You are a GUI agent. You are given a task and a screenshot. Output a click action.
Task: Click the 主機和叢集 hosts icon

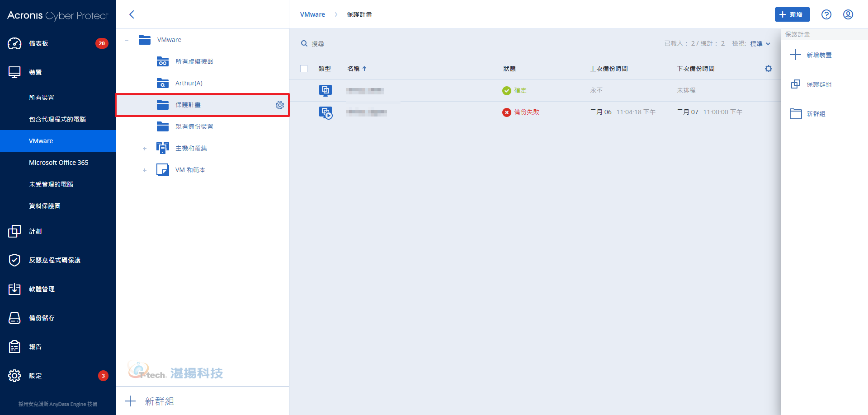[x=163, y=148]
